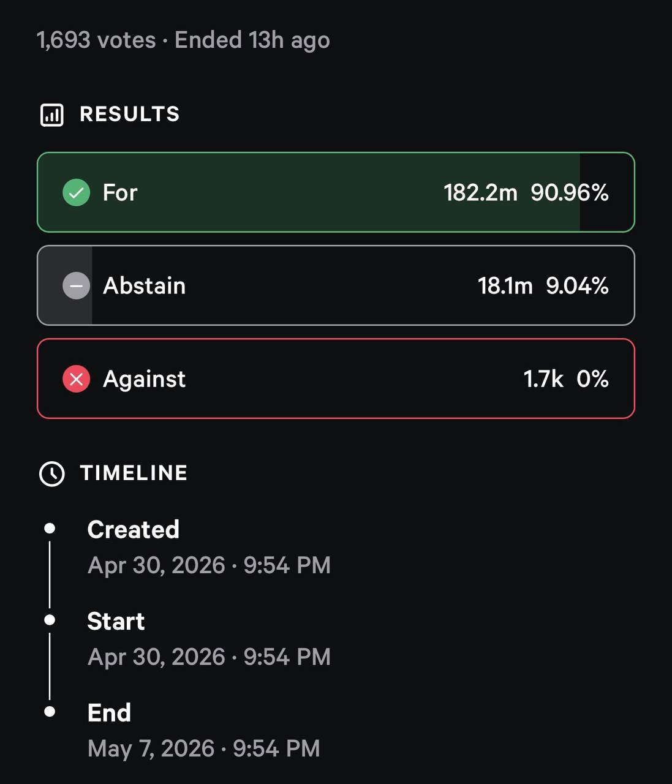Click the red X icon beside Against
672x784 pixels.
click(76, 379)
